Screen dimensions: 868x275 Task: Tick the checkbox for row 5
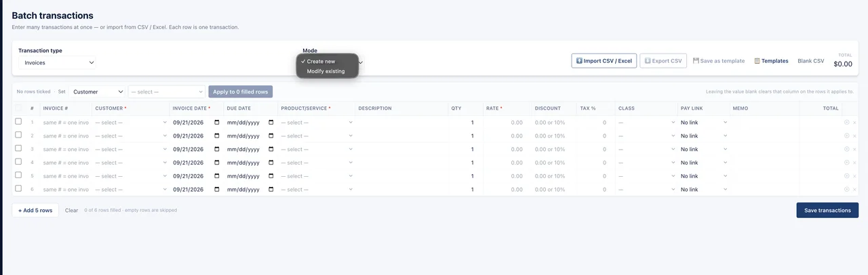click(18, 175)
